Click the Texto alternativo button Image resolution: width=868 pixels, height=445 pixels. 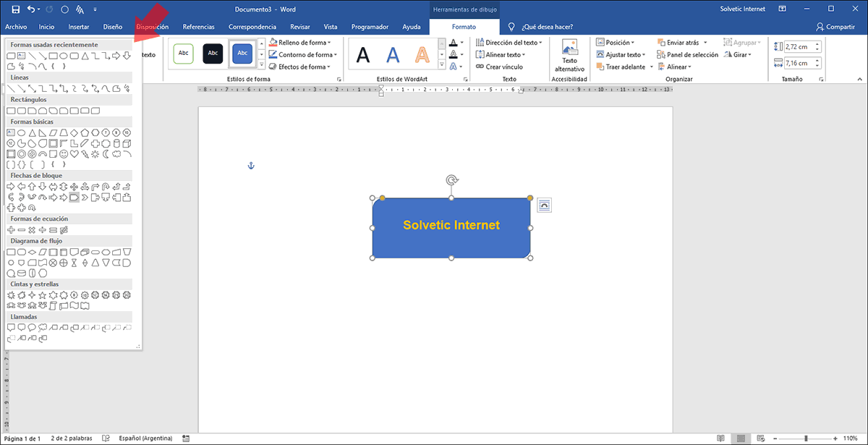click(x=569, y=55)
